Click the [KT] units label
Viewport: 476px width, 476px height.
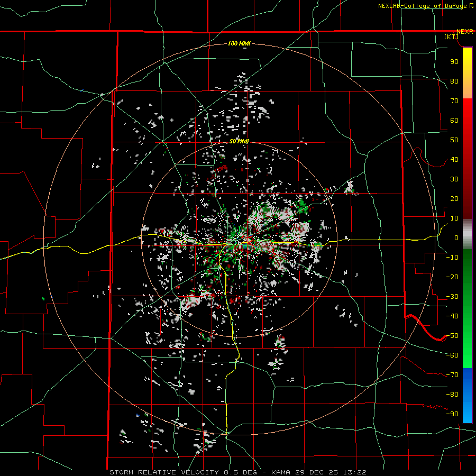[452, 36]
